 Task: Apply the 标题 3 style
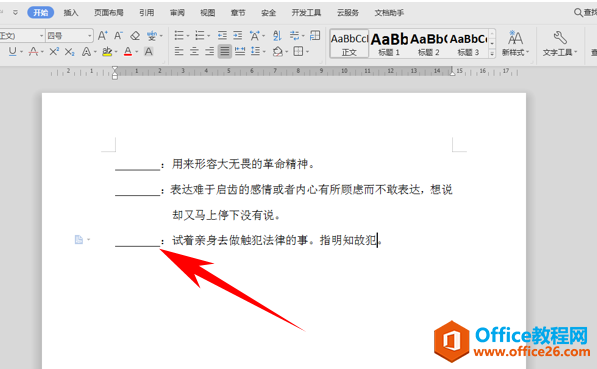click(x=468, y=44)
